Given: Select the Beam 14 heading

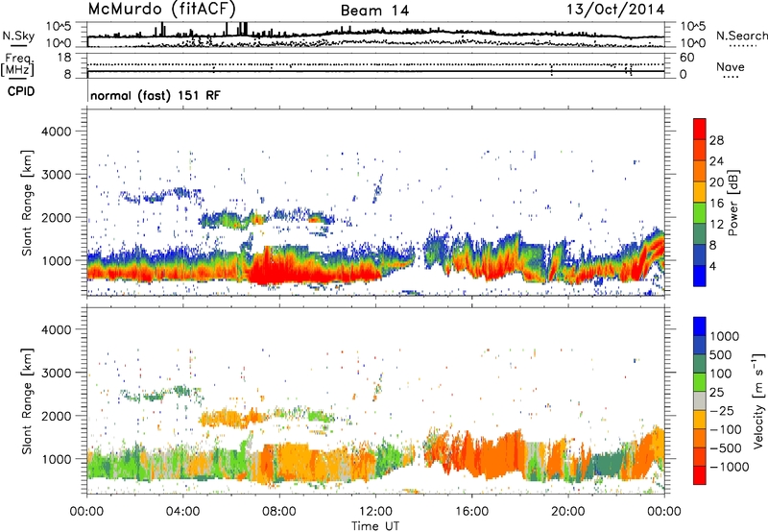Looking at the screenshot, I should coord(374,11).
